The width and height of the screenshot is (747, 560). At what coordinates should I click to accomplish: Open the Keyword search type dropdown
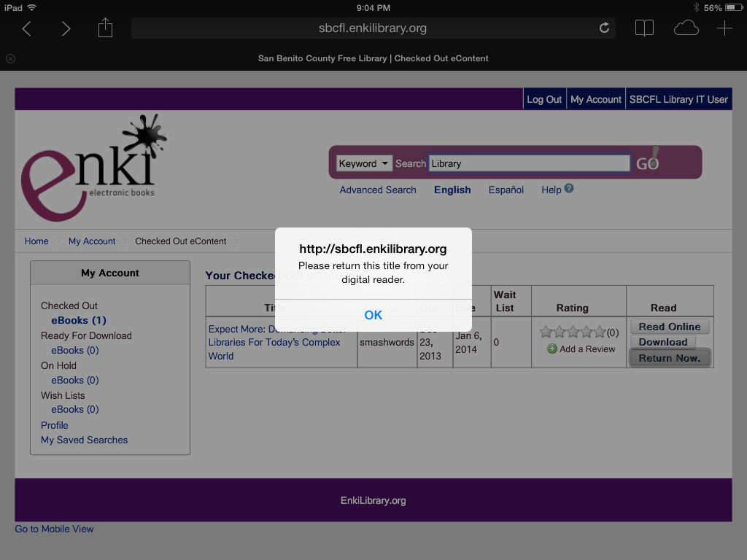364,163
